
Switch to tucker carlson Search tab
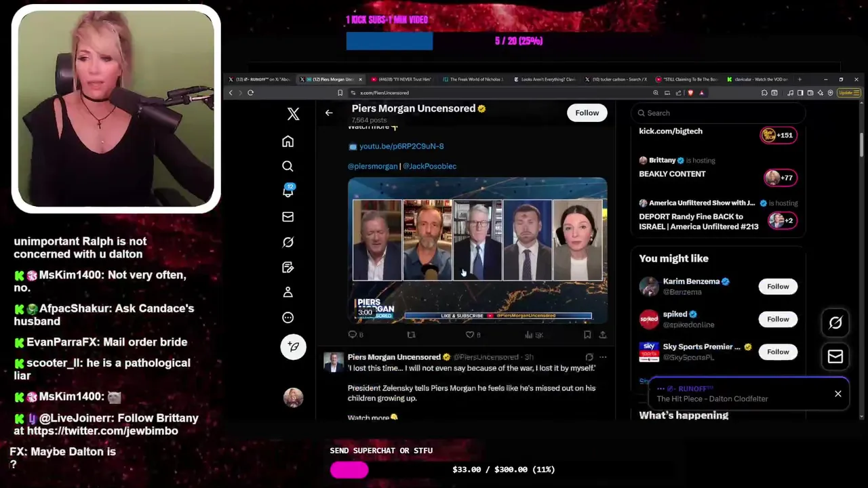(616, 79)
